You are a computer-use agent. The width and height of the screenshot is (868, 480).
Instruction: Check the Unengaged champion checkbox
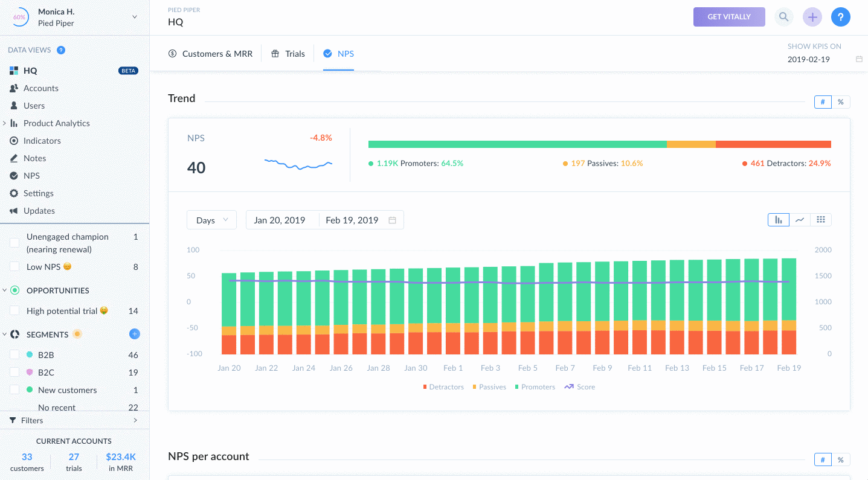(x=14, y=243)
